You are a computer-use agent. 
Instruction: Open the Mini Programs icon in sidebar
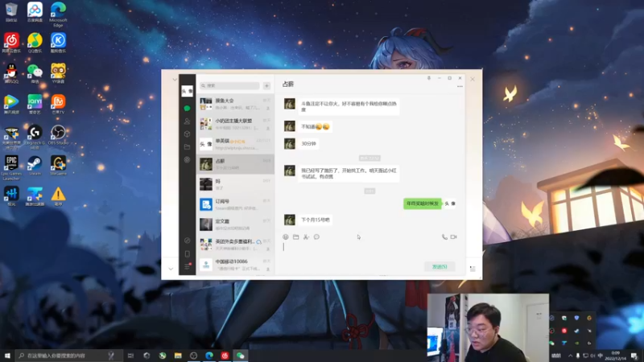pyautogui.click(x=187, y=241)
